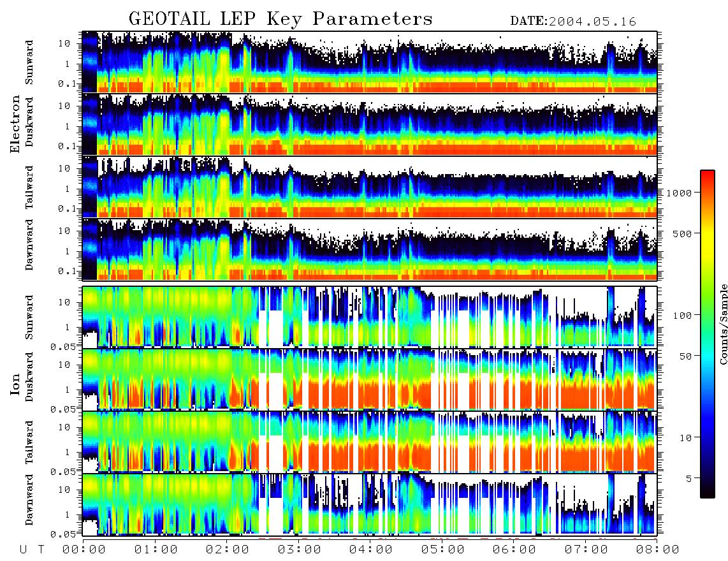Click the 50 colorbar tick label

685,356
